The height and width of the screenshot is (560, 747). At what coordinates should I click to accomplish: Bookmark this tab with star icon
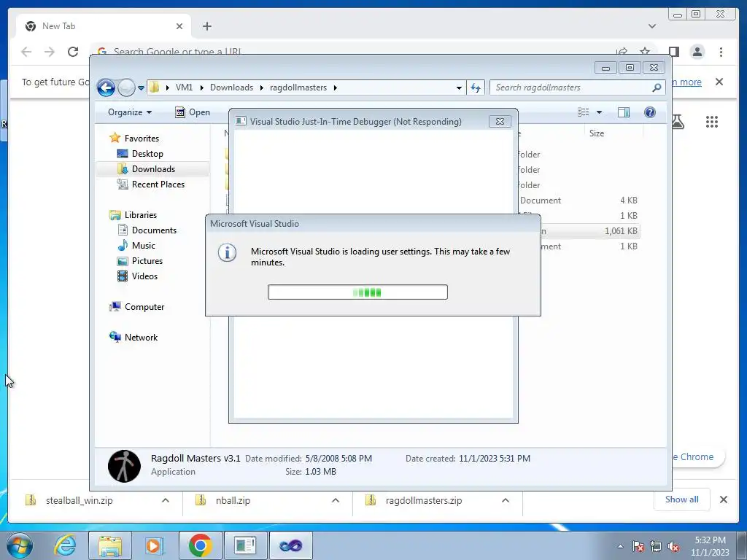[x=645, y=51]
